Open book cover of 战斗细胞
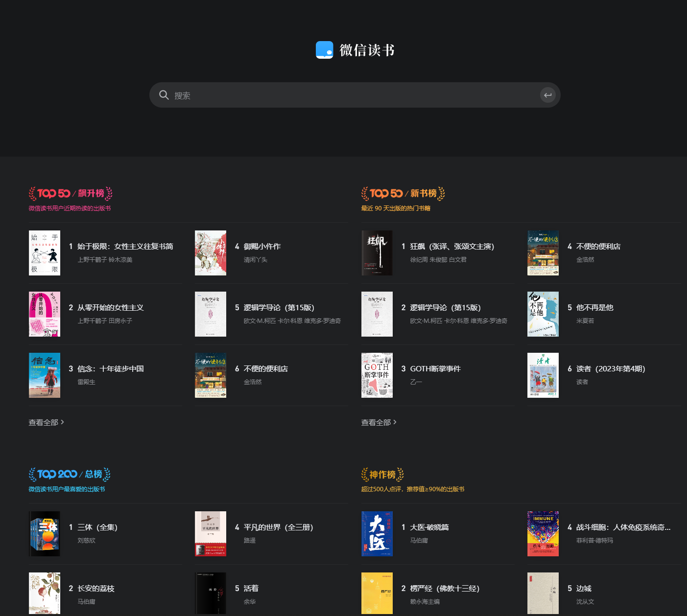 [543, 534]
